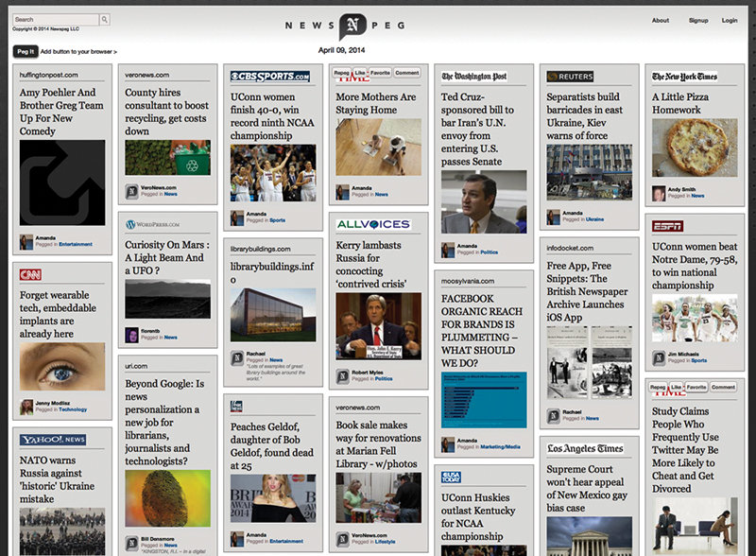
Task: Click Jim Michaels' avatar on ESPN card
Action: (x=659, y=357)
